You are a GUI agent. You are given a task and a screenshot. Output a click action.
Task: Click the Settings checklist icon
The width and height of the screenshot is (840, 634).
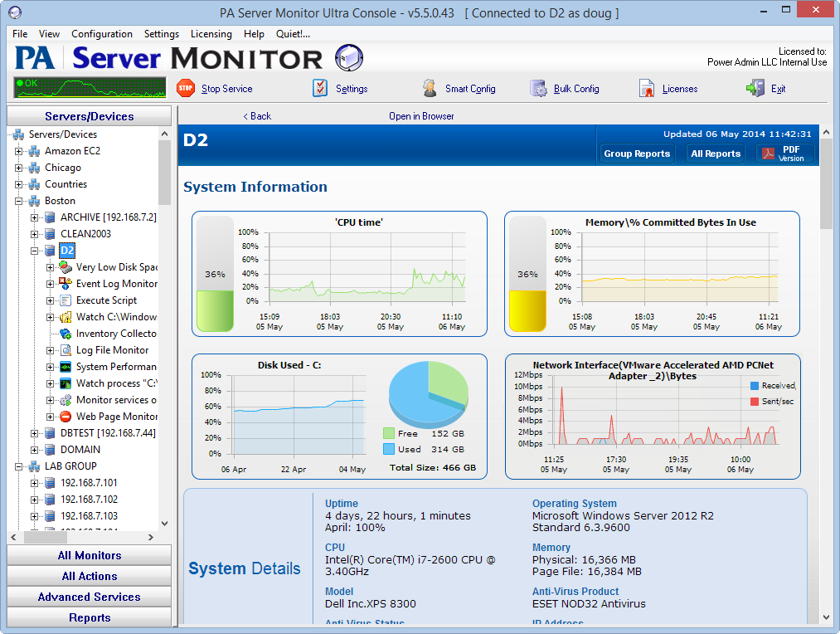pos(320,89)
